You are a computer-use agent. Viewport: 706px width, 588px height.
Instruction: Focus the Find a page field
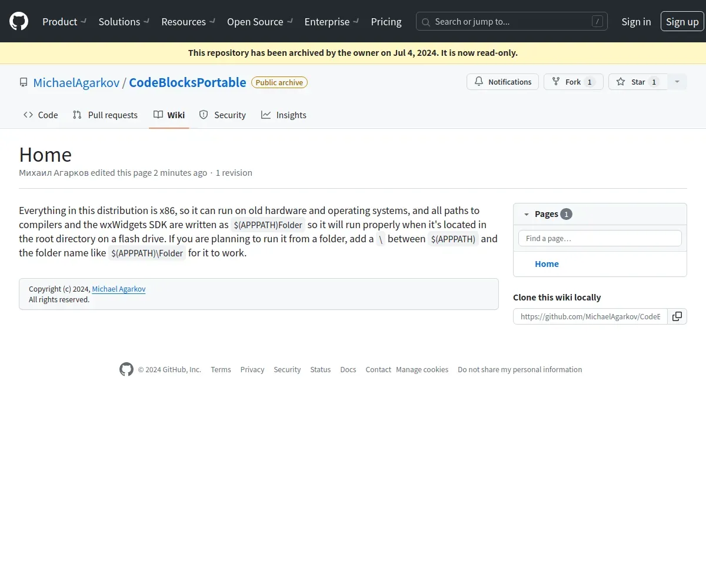(x=600, y=238)
